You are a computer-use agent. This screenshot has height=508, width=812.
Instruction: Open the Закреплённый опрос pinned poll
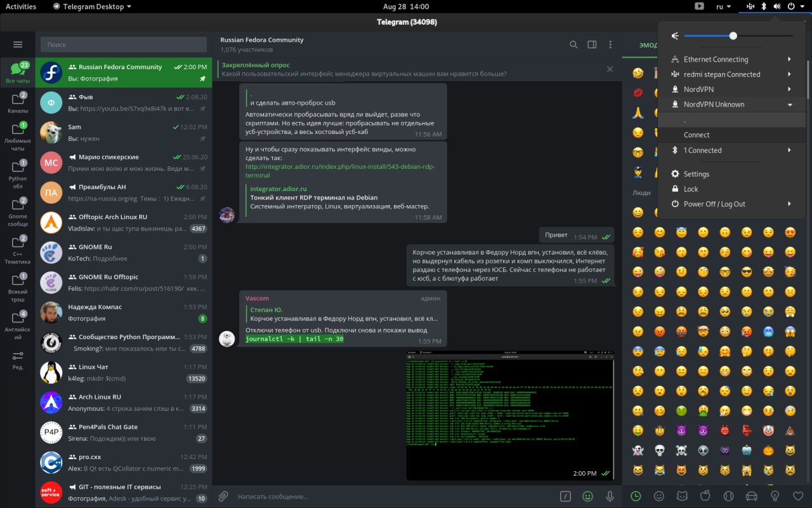[409, 69]
